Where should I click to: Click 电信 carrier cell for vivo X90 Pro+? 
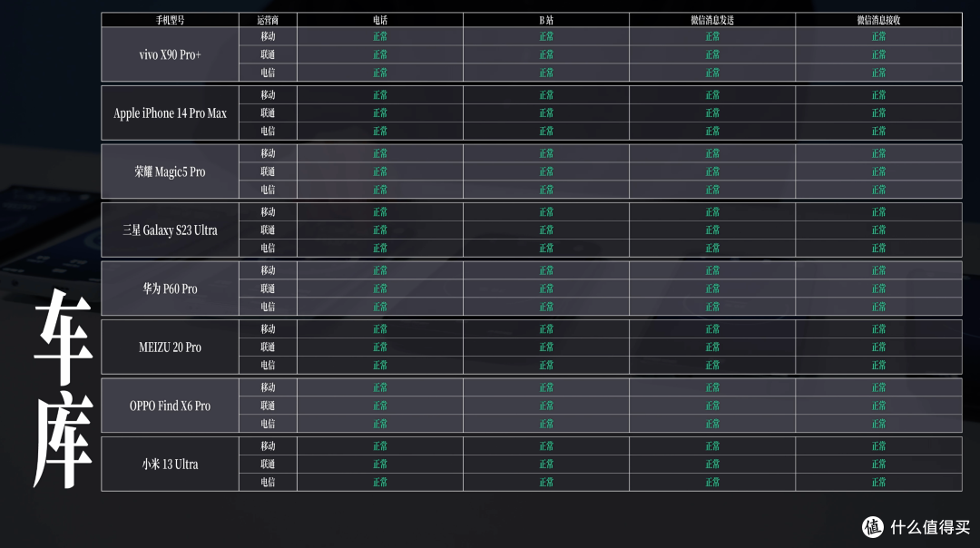pos(268,73)
